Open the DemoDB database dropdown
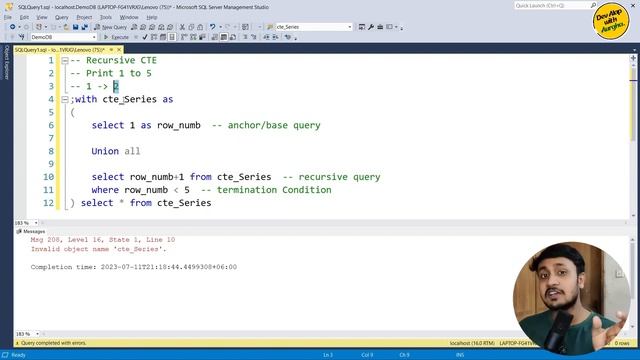This screenshot has width=640, height=360. (94, 37)
